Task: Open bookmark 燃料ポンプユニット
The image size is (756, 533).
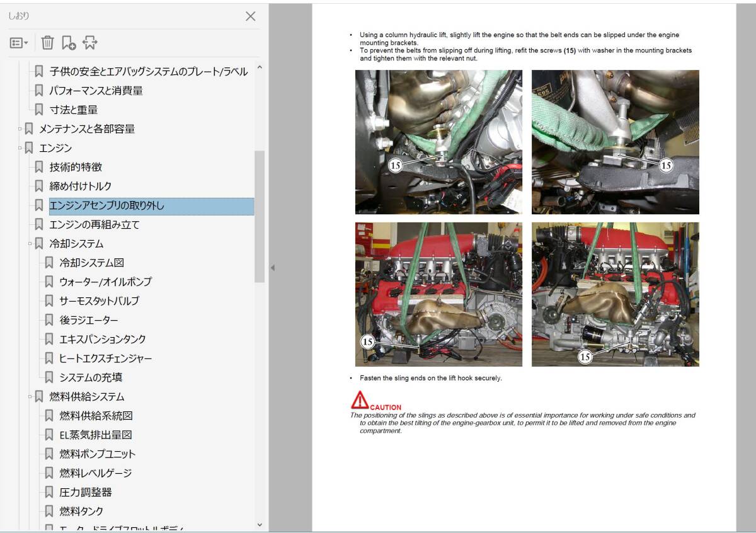Action: [x=98, y=454]
